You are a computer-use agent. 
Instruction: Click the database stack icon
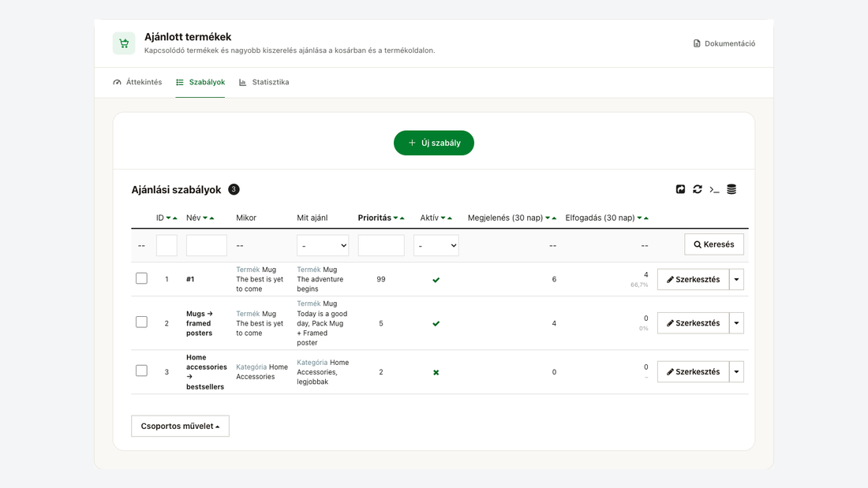pyautogui.click(x=731, y=189)
